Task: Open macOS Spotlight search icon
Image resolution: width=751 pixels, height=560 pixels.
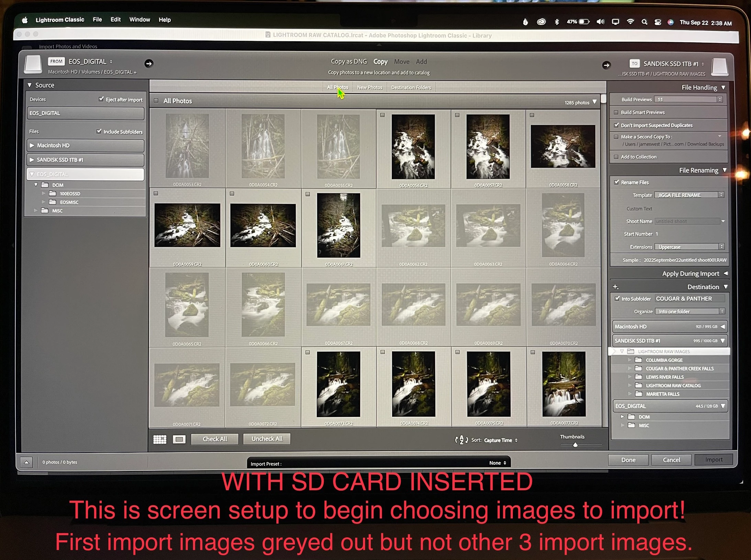Action: [644, 22]
